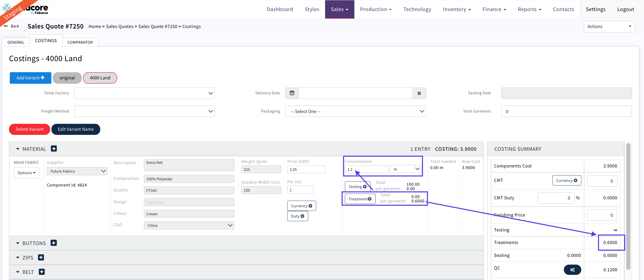This screenshot has height=280, width=644.
Task: Open the Temp Factory dropdown
Action: (x=144, y=93)
